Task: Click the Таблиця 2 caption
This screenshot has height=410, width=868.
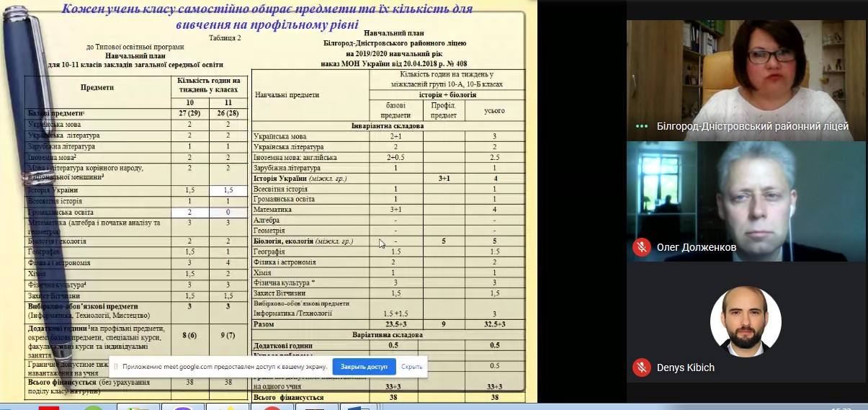Action: click(x=225, y=37)
